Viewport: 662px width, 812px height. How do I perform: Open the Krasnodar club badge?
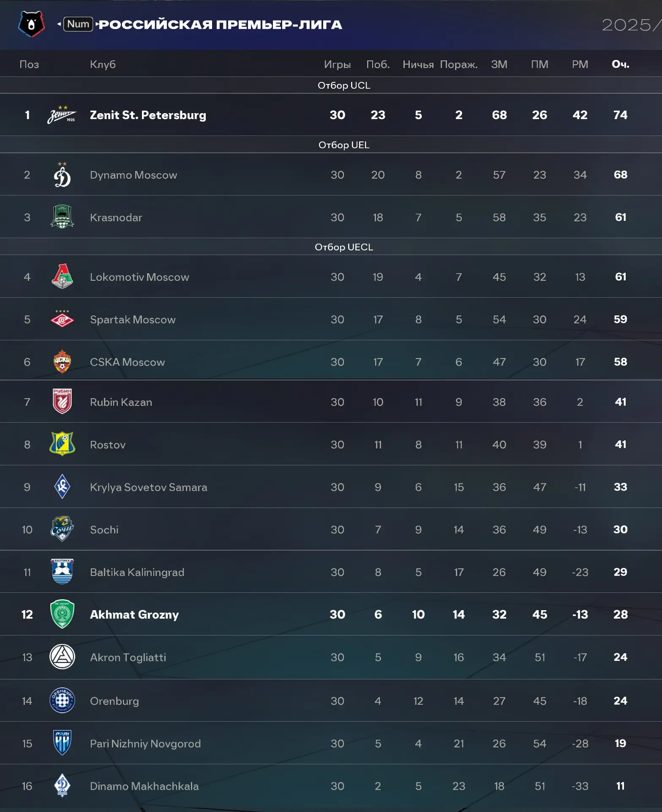pyautogui.click(x=62, y=217)
